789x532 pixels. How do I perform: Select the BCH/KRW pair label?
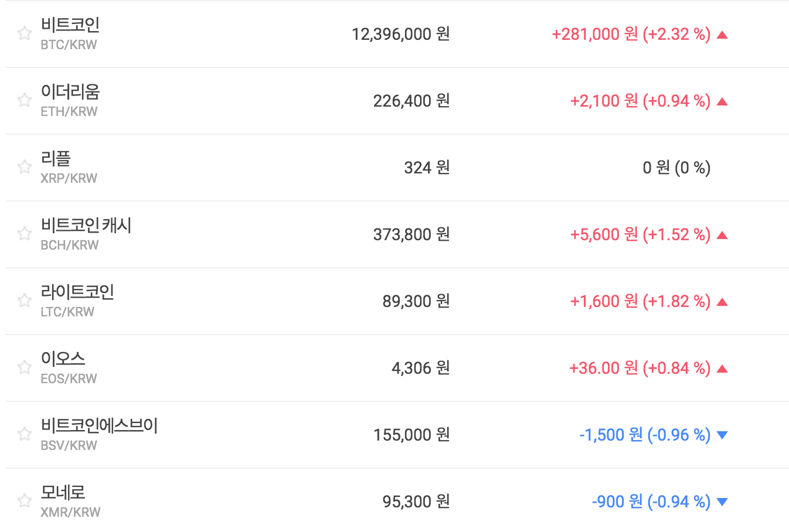click(69, 245)
